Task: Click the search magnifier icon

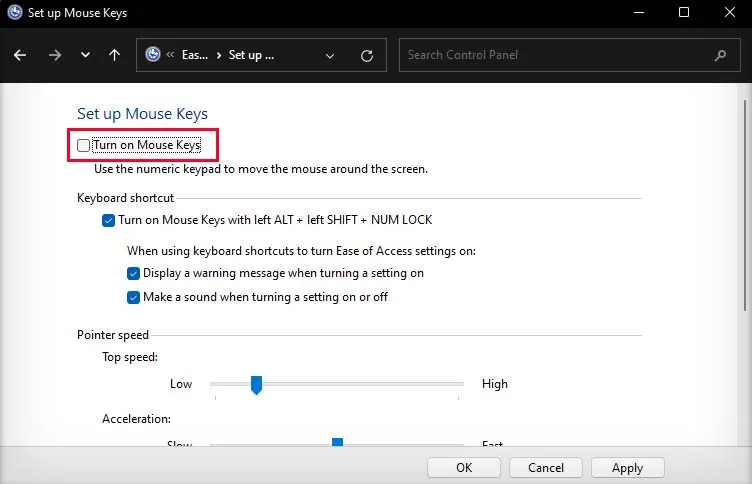Action: [x=721, y=55]
